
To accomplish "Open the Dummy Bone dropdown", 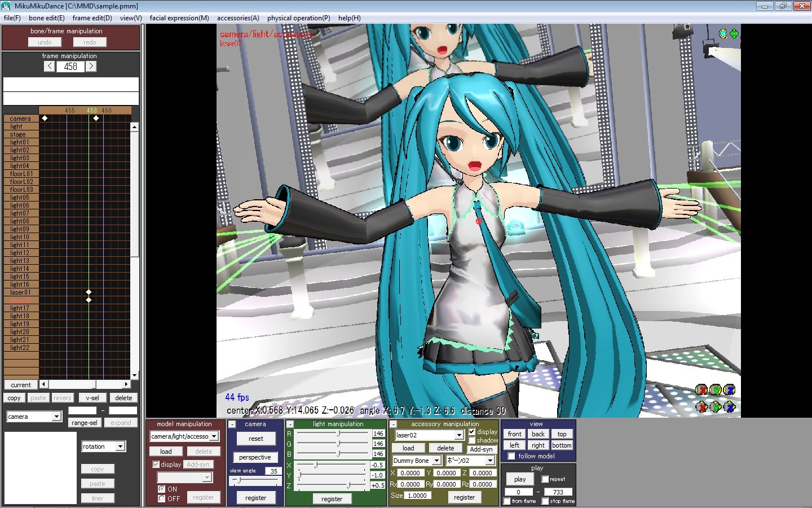I will point(436,461).
